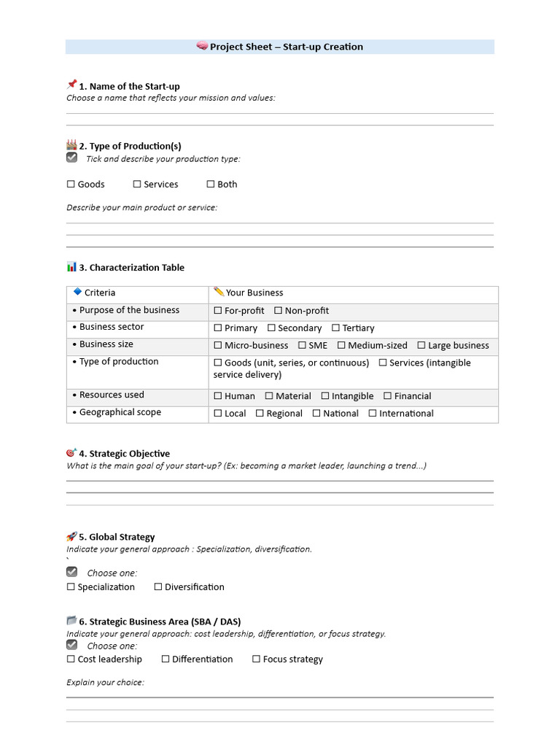The width and height of the screenshot is (560, 747).
Task: Check the Non-profit box
Action: (x=278, y=311)
